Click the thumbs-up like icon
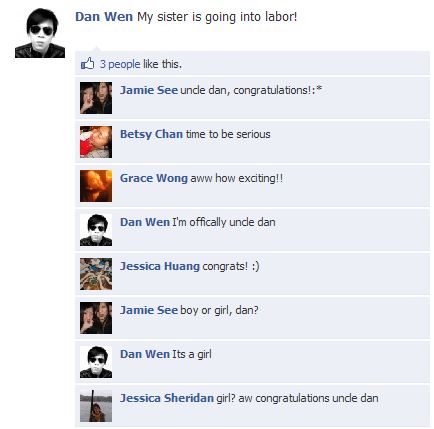Image resolution: width=434 pixels, height=429 pixels. coord(87,63)
